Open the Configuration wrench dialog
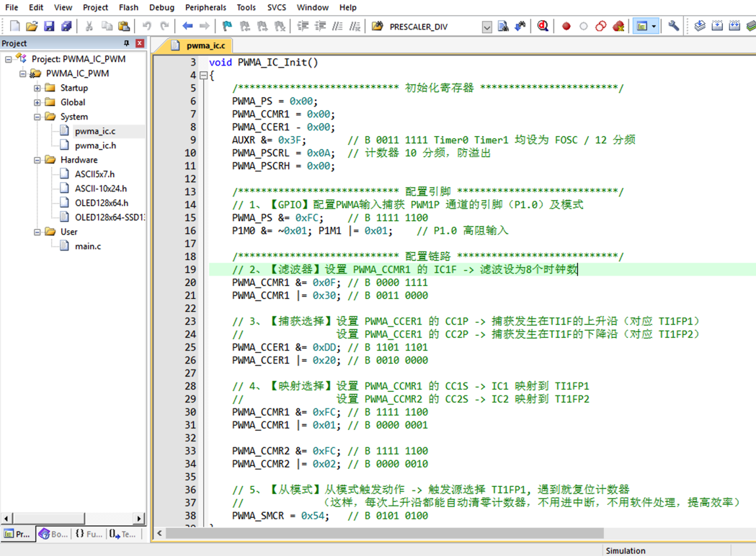The width and height of the screenshot is (756, 556). click(674, 26)
